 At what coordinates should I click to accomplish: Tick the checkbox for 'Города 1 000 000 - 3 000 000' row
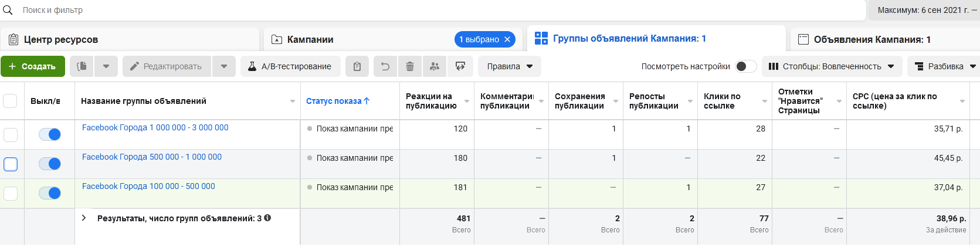(11, 135)
